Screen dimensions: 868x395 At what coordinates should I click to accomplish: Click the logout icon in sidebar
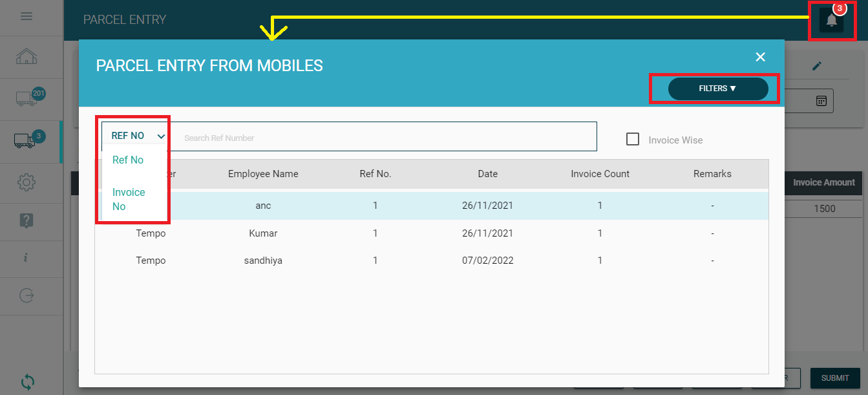[26, 295]
